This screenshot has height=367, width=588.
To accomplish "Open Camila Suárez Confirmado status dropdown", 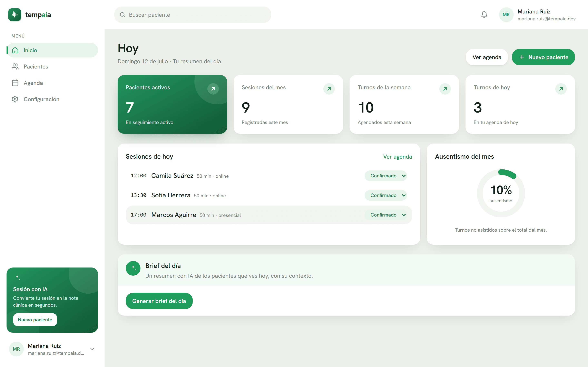I will point(386,176).
